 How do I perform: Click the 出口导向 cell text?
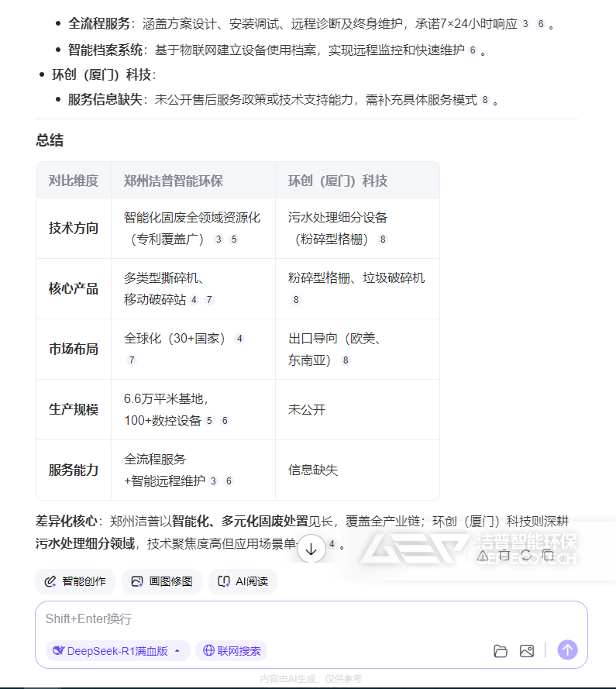[x=313, y=339]
